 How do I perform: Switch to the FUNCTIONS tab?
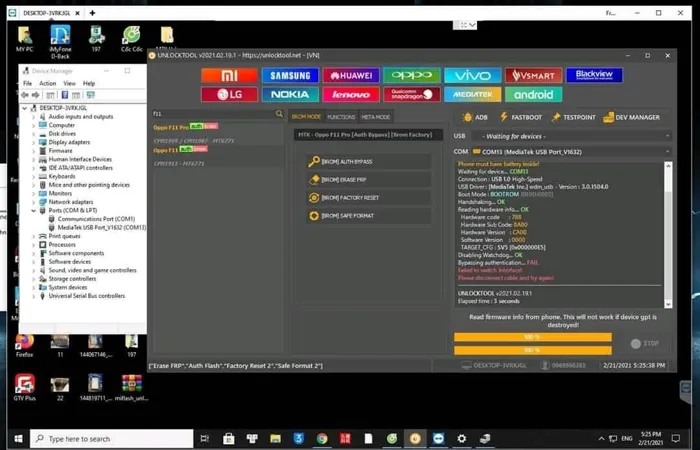pos(341,117)
